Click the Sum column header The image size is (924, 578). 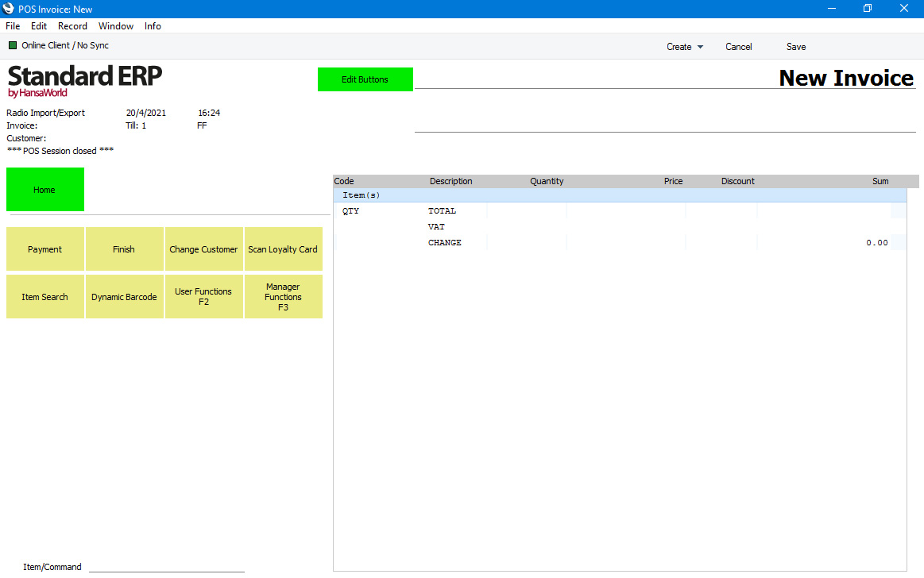pyautogui.click(x=880, y=181)
